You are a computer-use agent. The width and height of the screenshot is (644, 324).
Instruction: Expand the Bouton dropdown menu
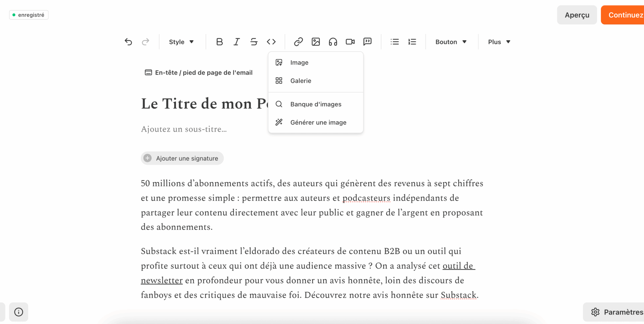coord(451,42)
